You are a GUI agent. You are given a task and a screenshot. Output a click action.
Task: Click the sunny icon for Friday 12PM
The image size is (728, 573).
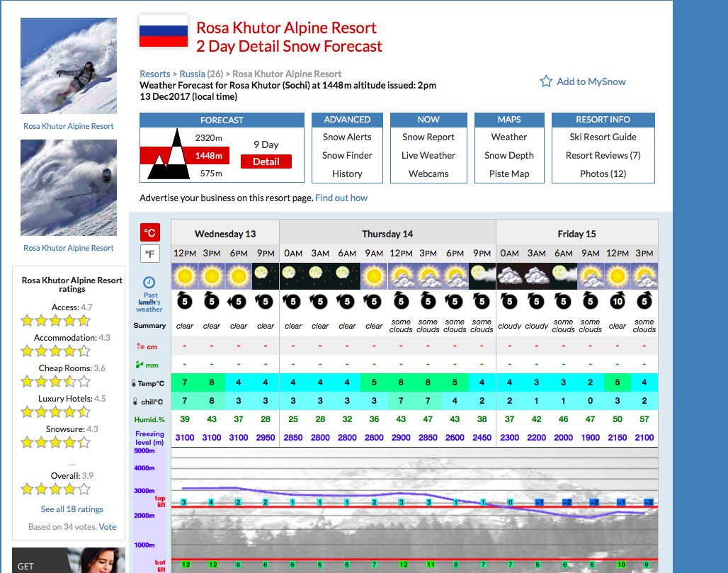point(618,276)
